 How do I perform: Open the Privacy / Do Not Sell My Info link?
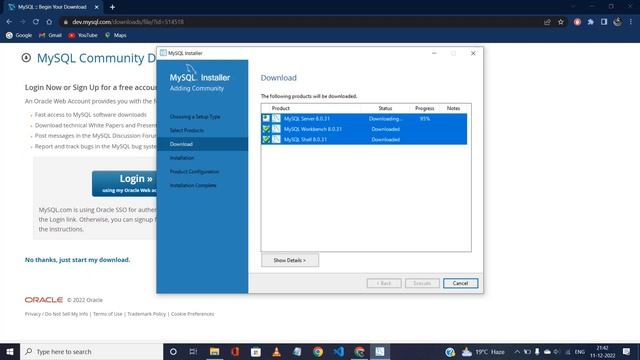click(56, 314)
